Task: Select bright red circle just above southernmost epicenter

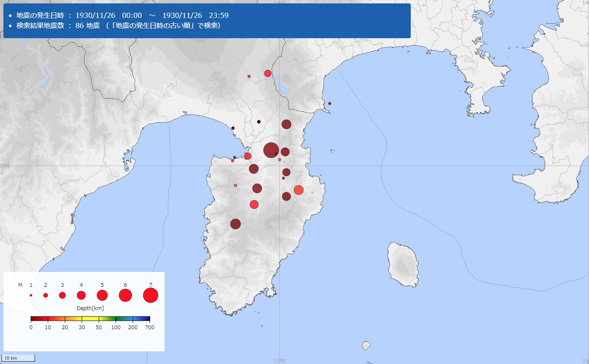Action: click(254, 204)
